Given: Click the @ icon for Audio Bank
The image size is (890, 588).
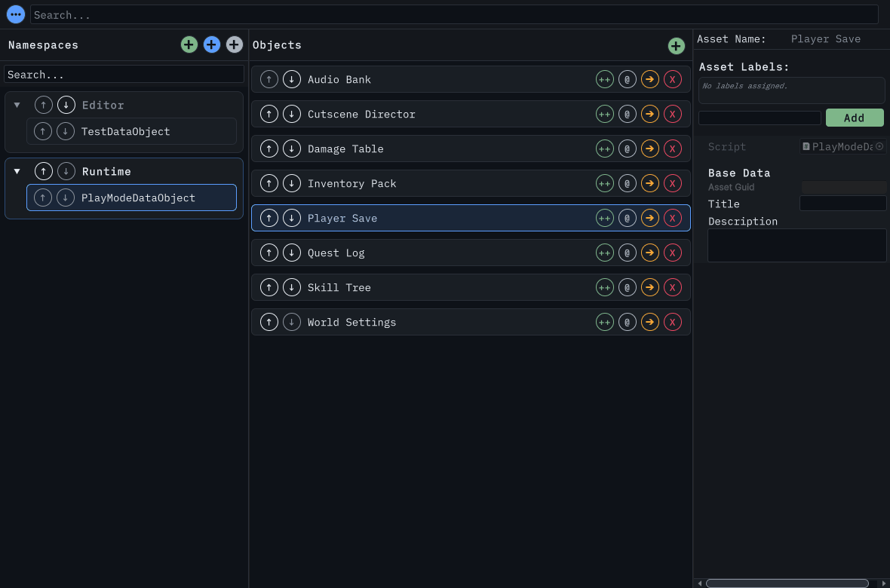Looking at the screenshot, I should pos(628,79).
